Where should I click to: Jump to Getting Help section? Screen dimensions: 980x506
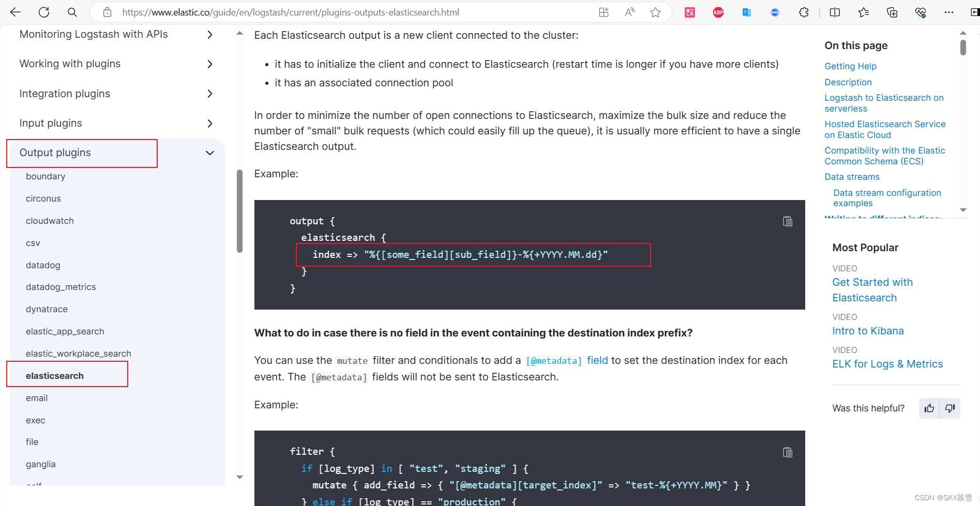pos(850,66)
